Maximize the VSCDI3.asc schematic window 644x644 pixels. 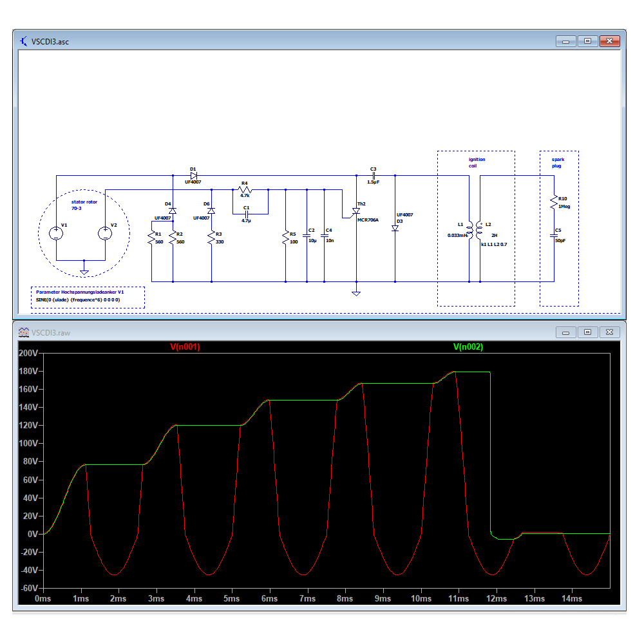(x=587, y=41)
